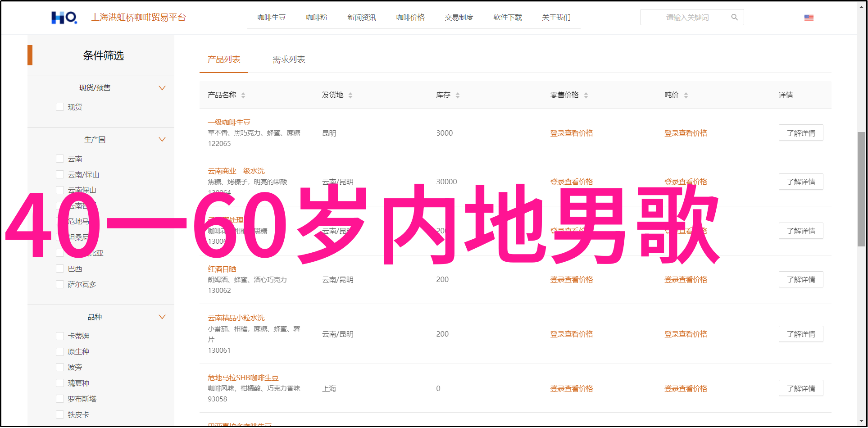The image size is (868, 428).
Task: Tick the 萨尔瓦多 checkbox
Action: pos(59,284)
